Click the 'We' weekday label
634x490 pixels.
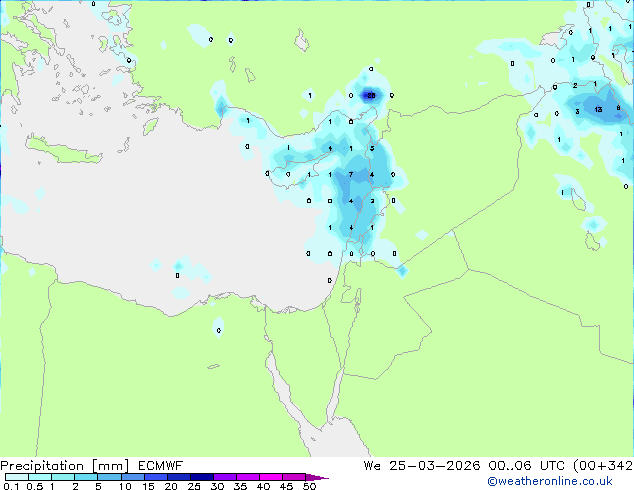coord(372,466)
